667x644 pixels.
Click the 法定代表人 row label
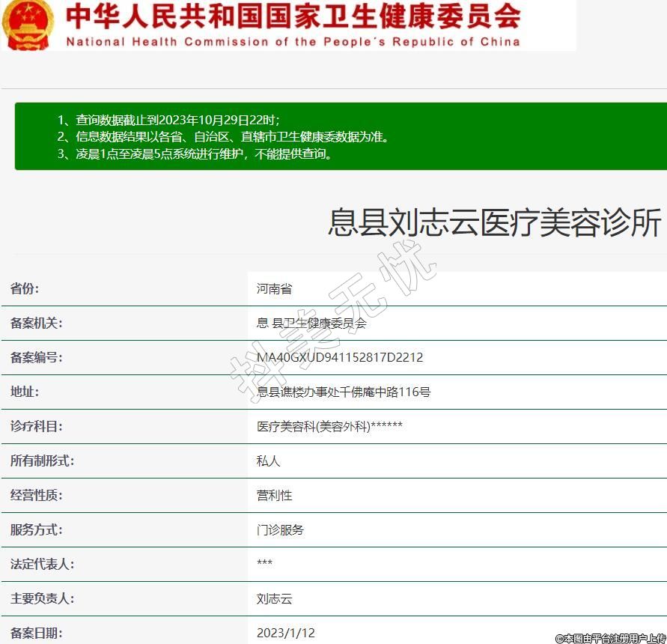click(42, 564)
